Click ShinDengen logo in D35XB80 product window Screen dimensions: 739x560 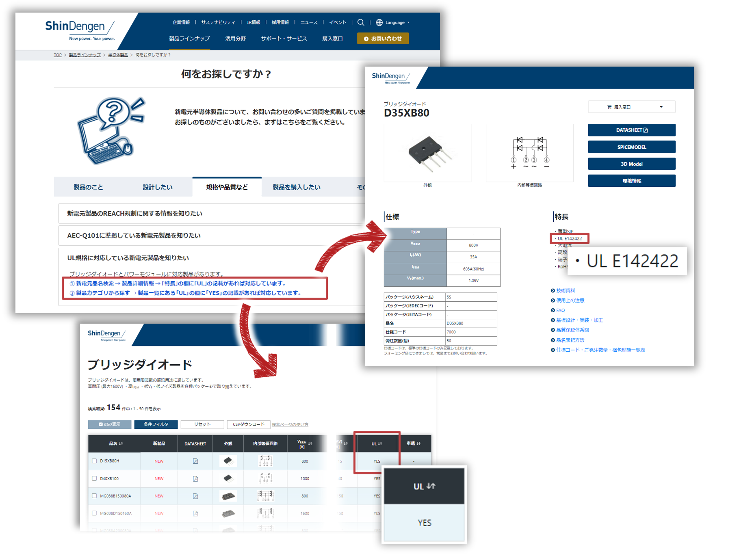pos(391,78)
